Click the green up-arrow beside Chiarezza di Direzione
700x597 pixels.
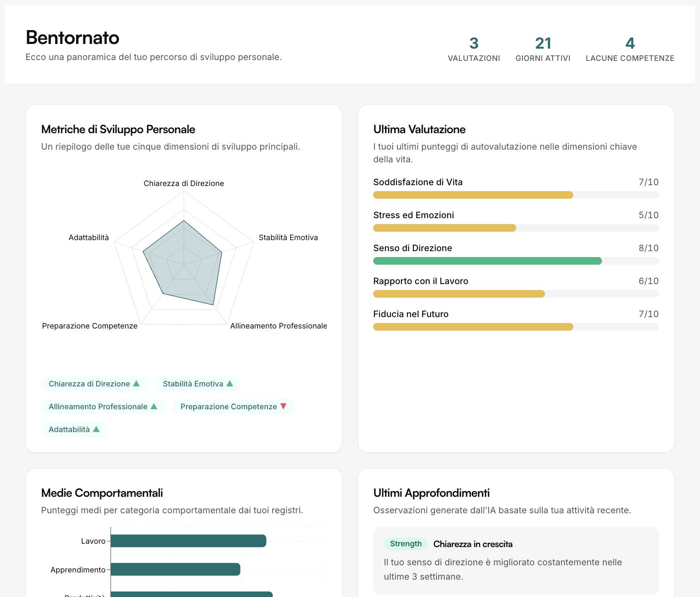click(136, 383)
